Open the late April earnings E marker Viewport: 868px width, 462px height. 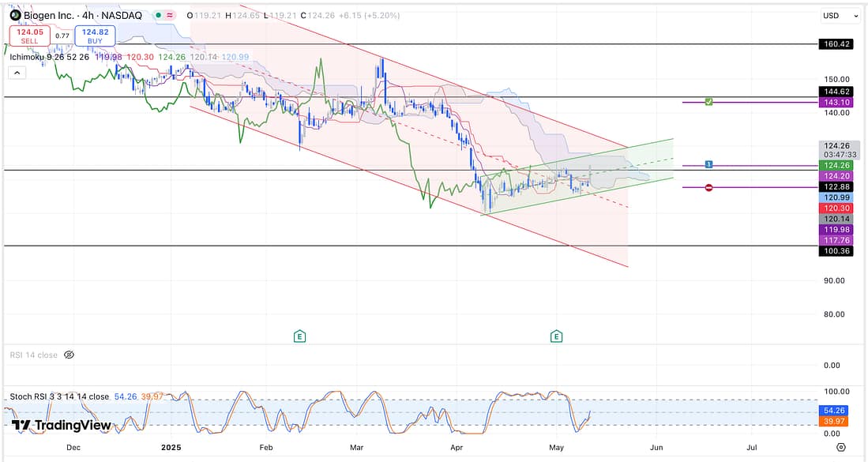pos(557,336)
